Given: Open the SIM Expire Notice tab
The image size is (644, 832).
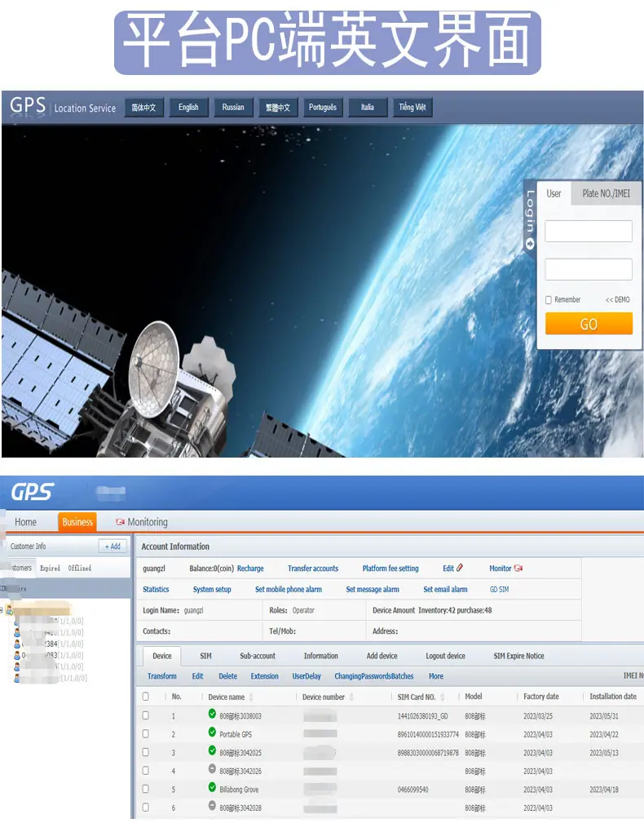Looking at the screenshot, I should pos(518,656).
